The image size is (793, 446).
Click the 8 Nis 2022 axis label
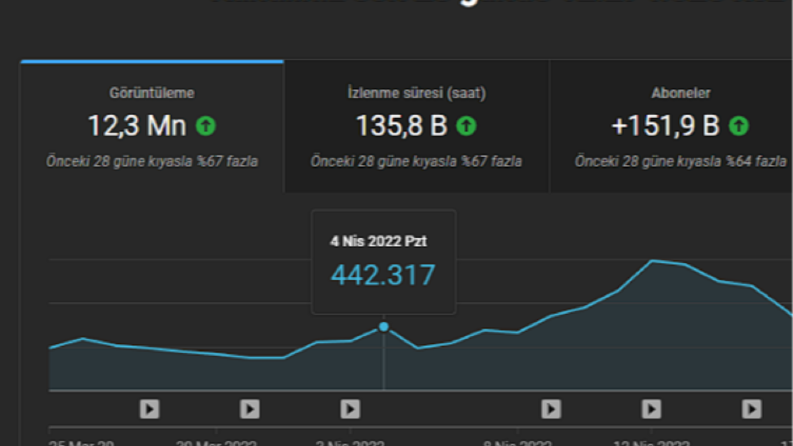(x=517, y=443)
